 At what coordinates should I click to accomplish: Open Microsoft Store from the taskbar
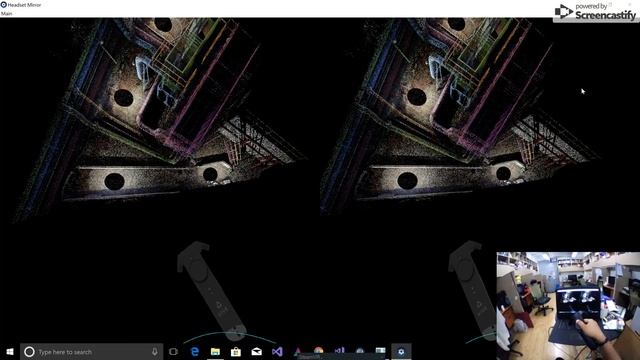tap(236, 351)
